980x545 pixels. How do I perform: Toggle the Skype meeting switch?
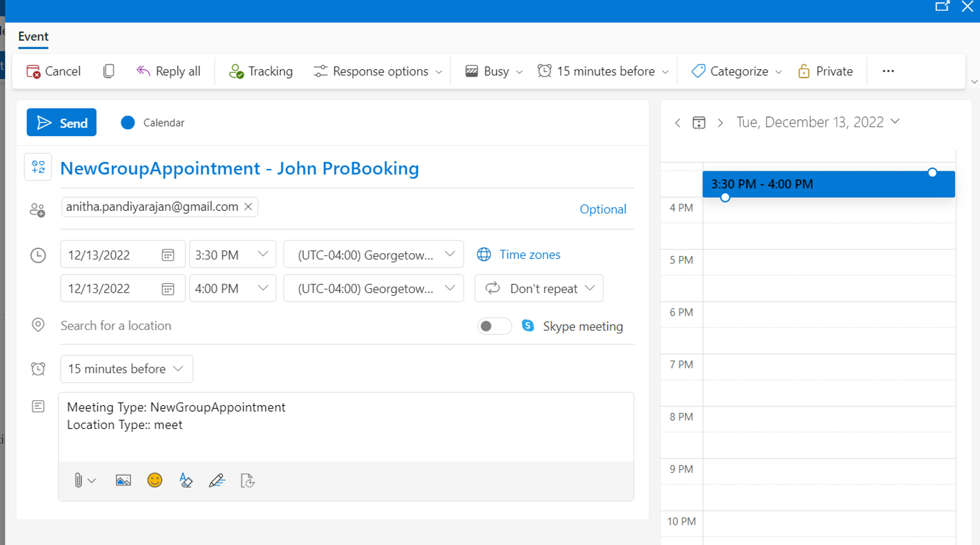(x=494, y=326)
